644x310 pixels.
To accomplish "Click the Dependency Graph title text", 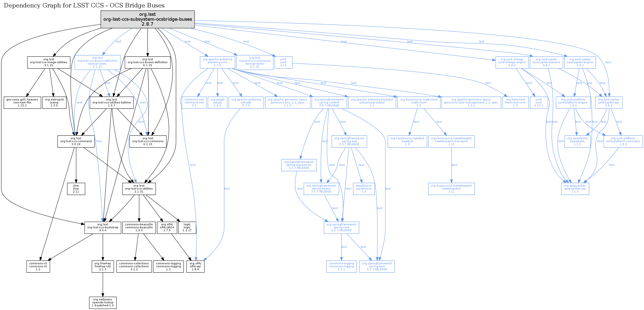I will [x=84, y=5].
